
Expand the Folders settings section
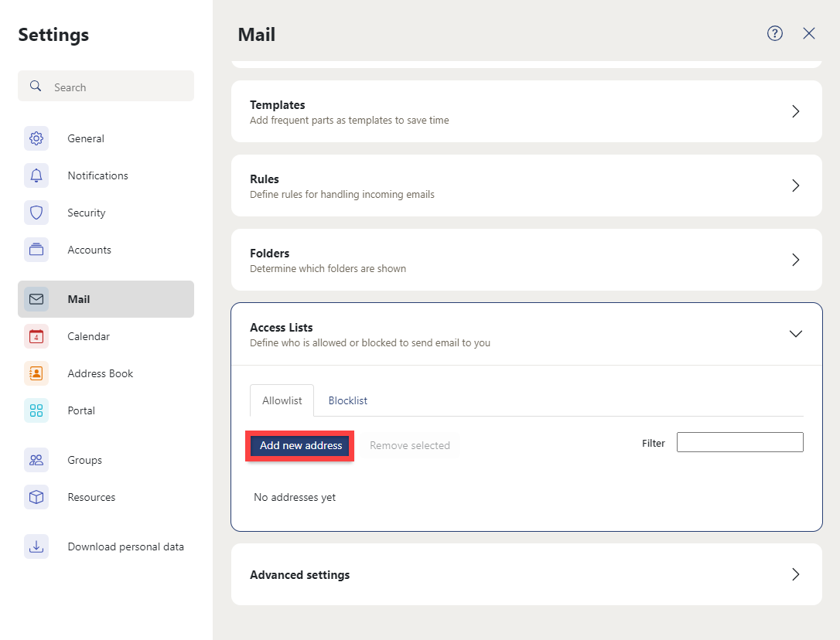click(795, 260)
